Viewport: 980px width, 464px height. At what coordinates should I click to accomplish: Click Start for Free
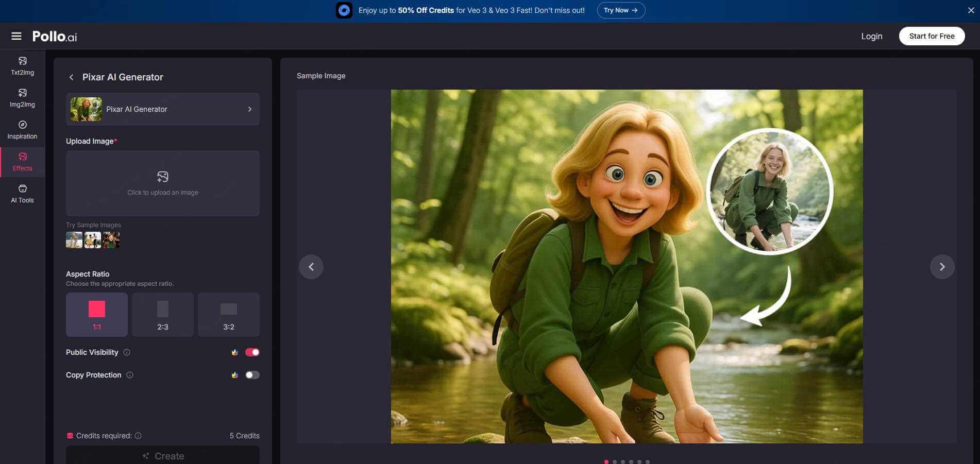click(932, 36)
